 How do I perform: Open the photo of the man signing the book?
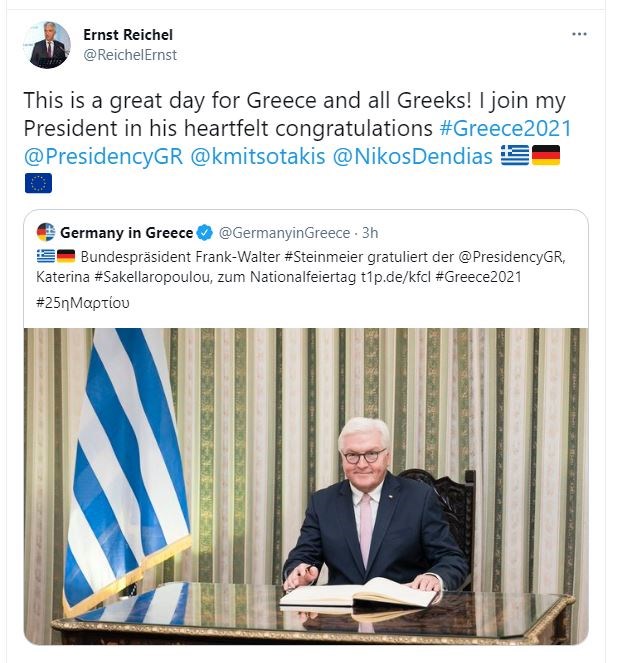[x=305, y=485]
